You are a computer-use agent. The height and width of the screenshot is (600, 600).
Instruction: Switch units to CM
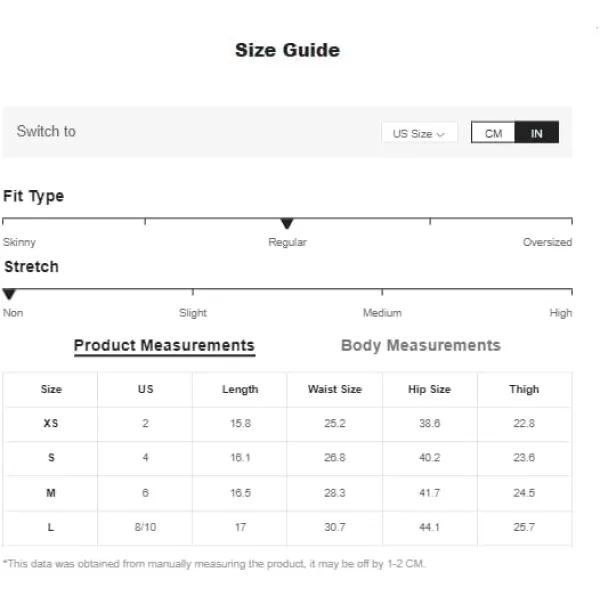[493, 133]
